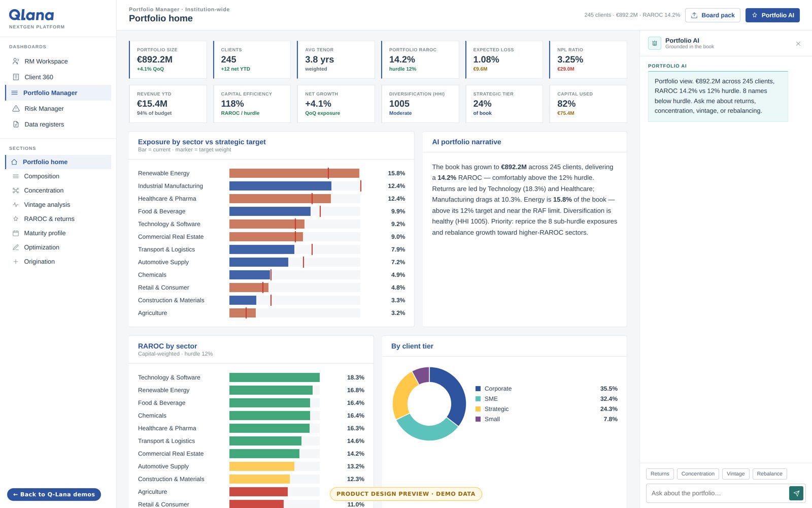Screen dimensions: 812x508
Task: Click the Portfolio Size €892.2M card
Action: [x=168, y=60]
